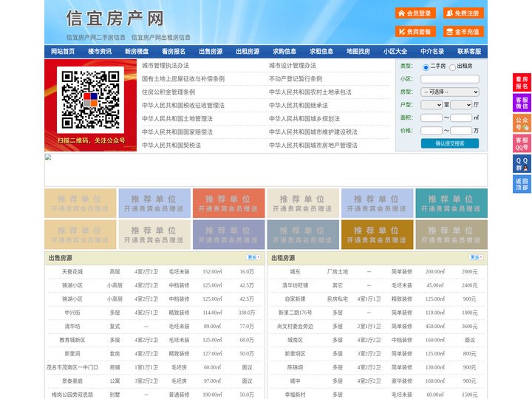Open the 看房报名 menu item

(174, 52)
